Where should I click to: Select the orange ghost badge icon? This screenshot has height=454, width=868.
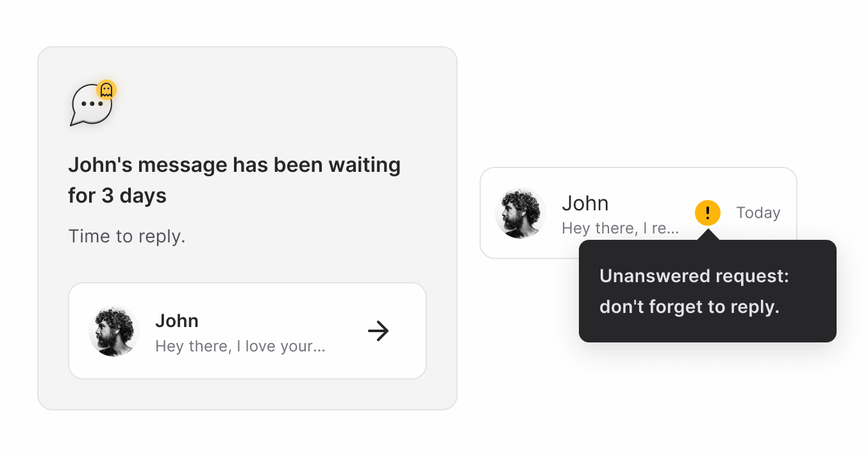106,90
